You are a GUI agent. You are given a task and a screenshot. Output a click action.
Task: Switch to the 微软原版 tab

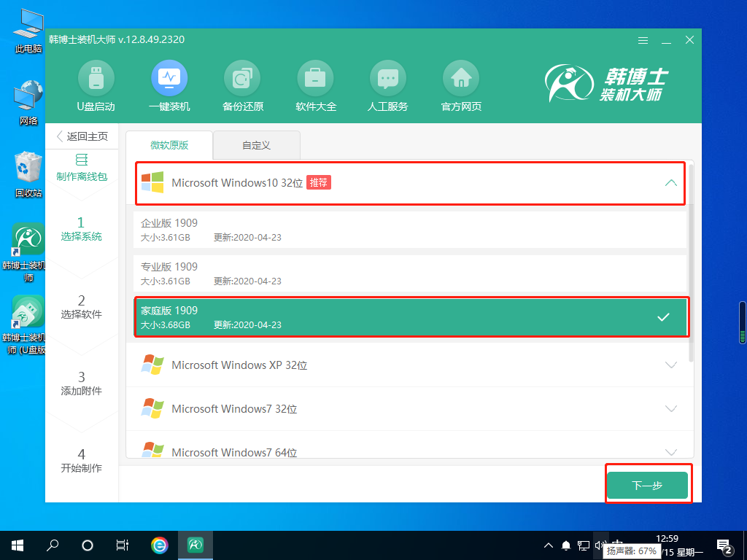pyautogui.click(x=169, y=145)
